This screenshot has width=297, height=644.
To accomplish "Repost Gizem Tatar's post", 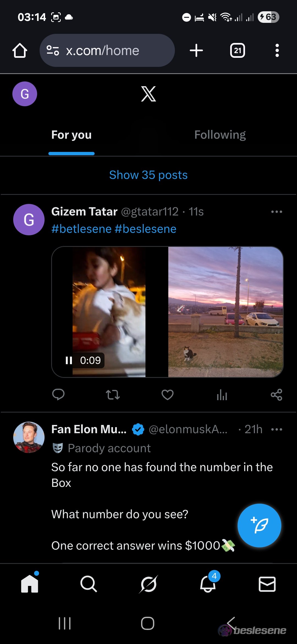I will click(113, 395).
